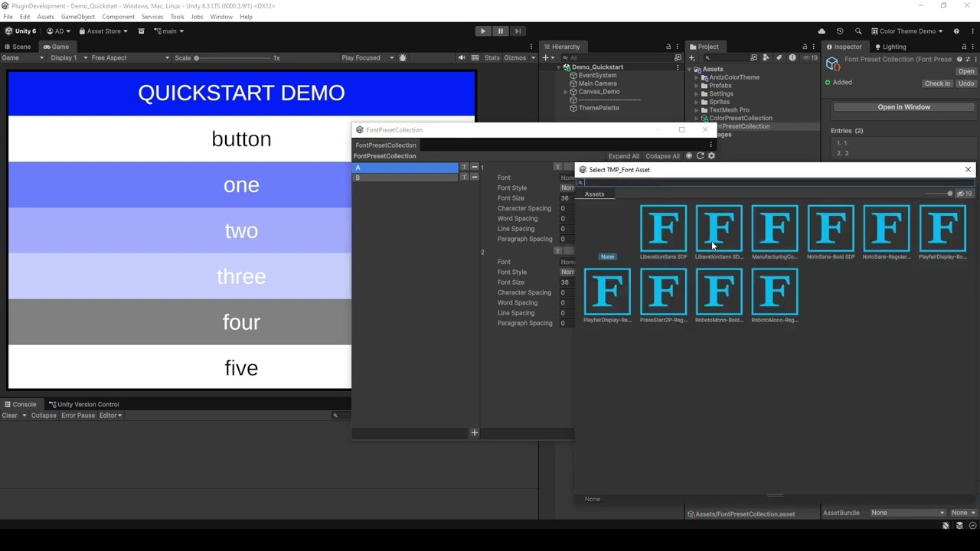980x551 pixels.
Task: Open the Unity cloud services icon
Action: pos(822,31)
